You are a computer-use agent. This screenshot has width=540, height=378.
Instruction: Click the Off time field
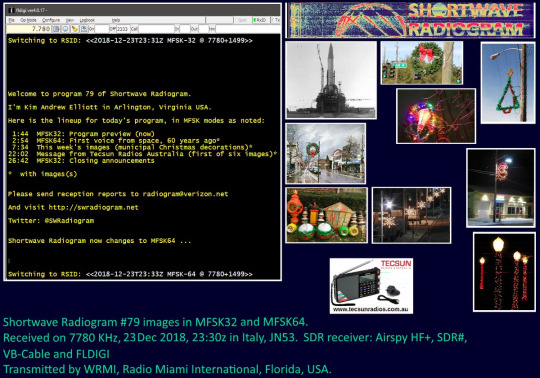coord(123,29)
